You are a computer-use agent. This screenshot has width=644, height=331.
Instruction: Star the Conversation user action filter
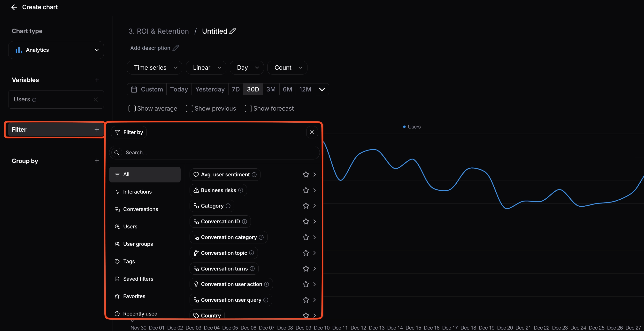coord(306,284)
